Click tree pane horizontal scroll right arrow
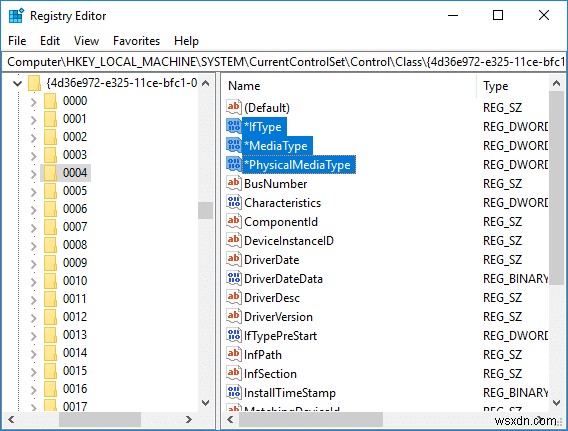Screen dimensions: 568x431 [x=188, y=419]
